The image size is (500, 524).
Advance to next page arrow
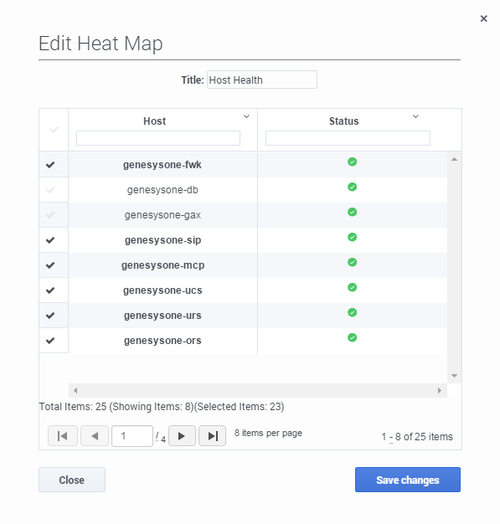(x=182, y=436)
